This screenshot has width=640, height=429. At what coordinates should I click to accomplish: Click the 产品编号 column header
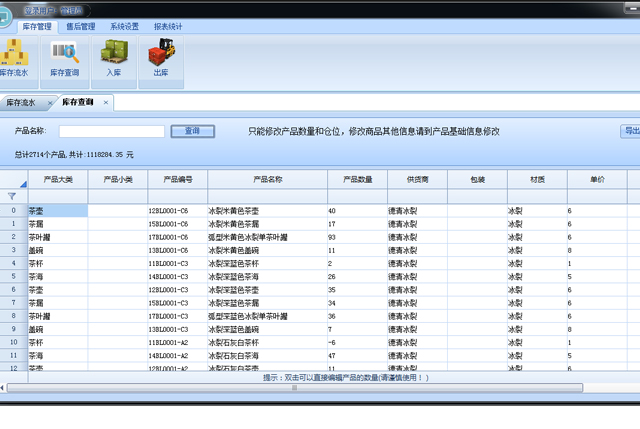coord(177,179)
